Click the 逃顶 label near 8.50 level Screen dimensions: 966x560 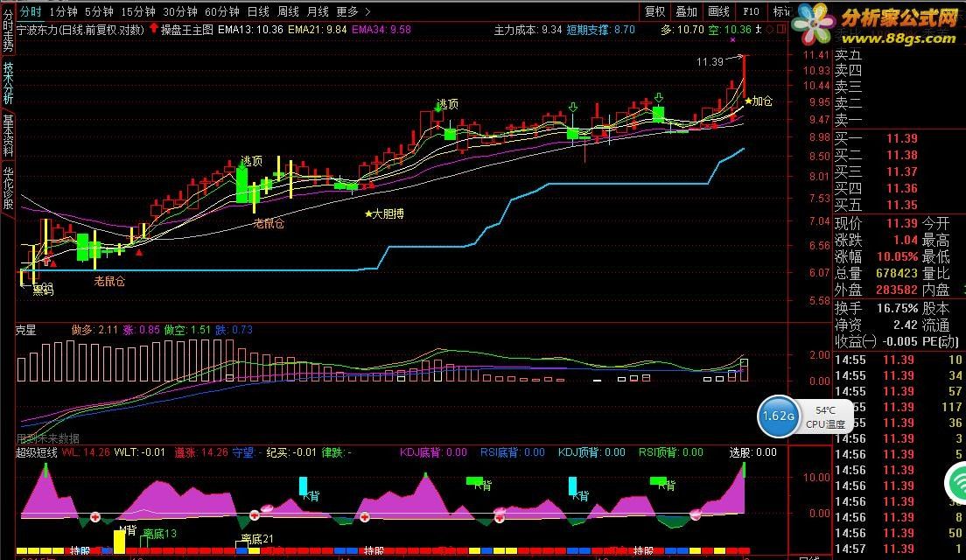pos(250,161)
